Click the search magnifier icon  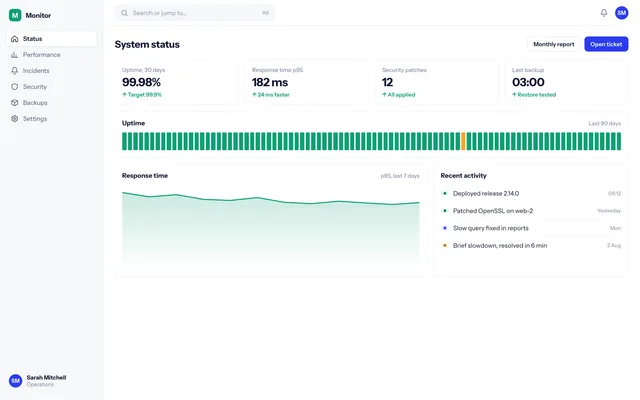[124, 13]
